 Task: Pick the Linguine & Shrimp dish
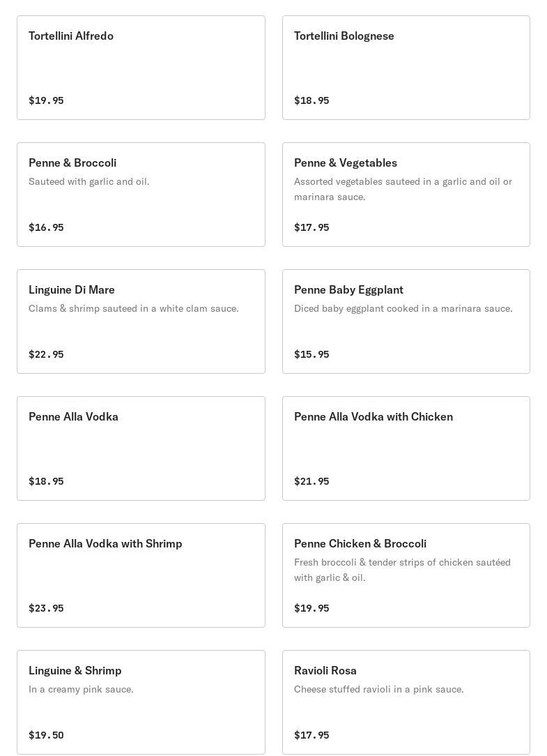pos(141,702)
